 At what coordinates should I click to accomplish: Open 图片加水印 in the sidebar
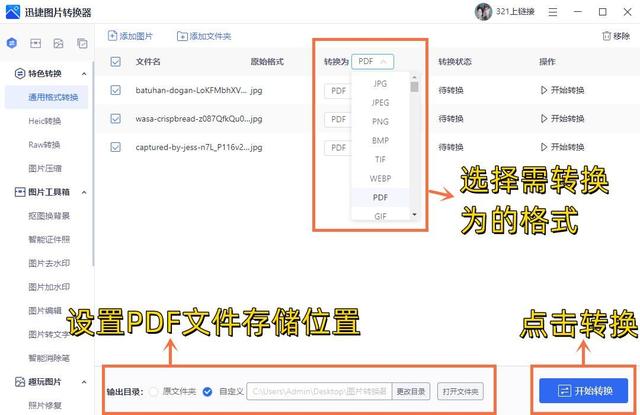49,287
